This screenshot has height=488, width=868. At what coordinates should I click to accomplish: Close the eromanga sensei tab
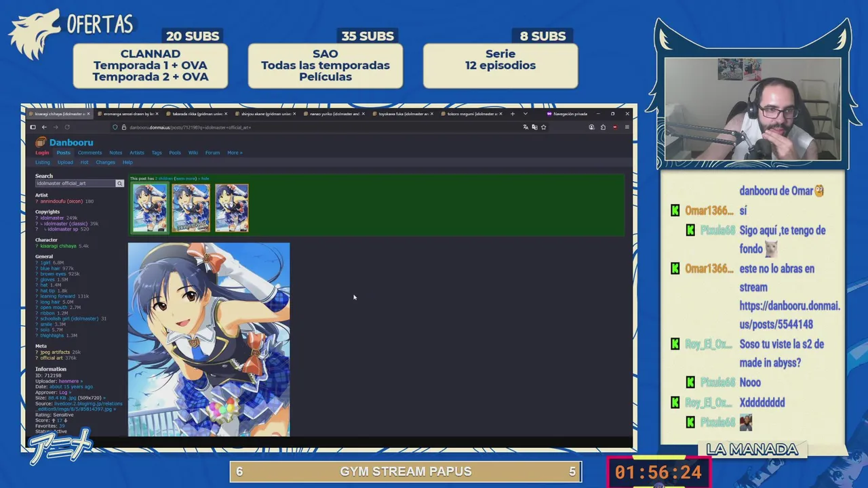click(157, 114)
